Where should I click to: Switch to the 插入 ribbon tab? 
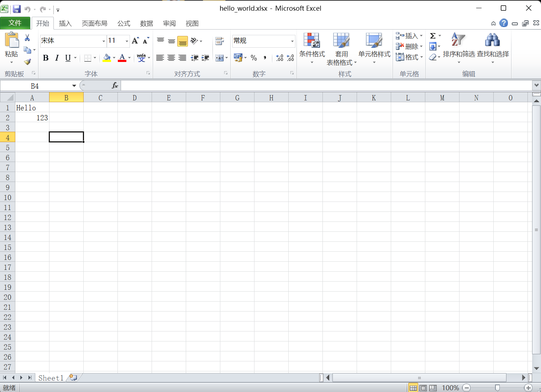click(x=65, y=23)
